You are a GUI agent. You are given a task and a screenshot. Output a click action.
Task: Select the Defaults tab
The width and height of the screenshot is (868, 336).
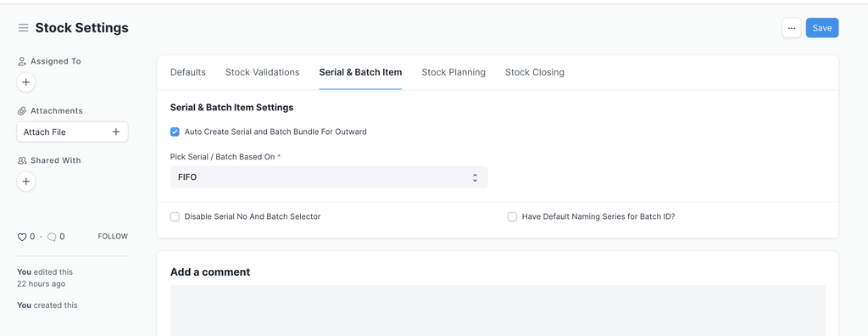point(187,72)
